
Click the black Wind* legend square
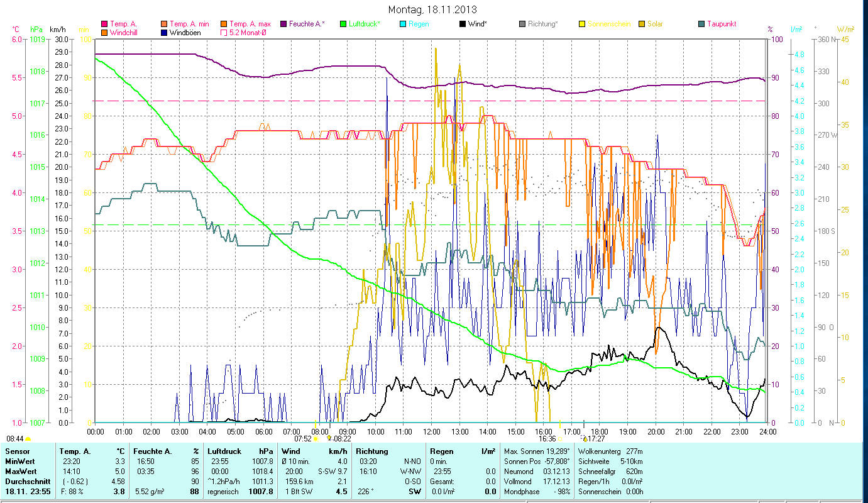click(462, 24)
